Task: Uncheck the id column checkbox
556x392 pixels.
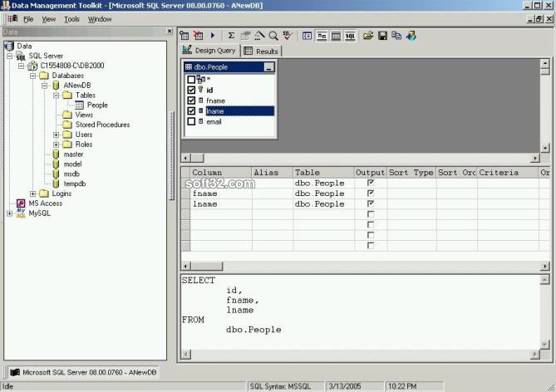Action: (191, 90)
